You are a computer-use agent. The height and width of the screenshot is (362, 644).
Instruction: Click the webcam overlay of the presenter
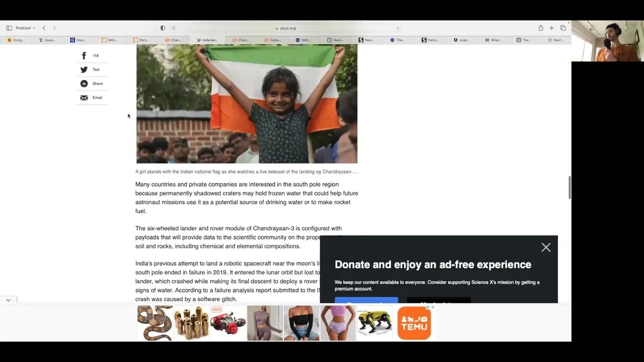(x=607, y=41)
